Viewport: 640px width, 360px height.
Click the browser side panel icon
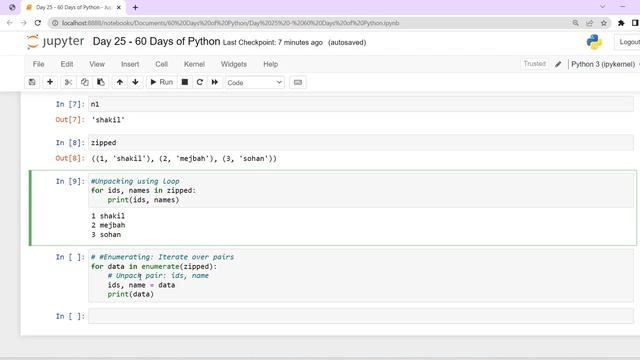635,23
